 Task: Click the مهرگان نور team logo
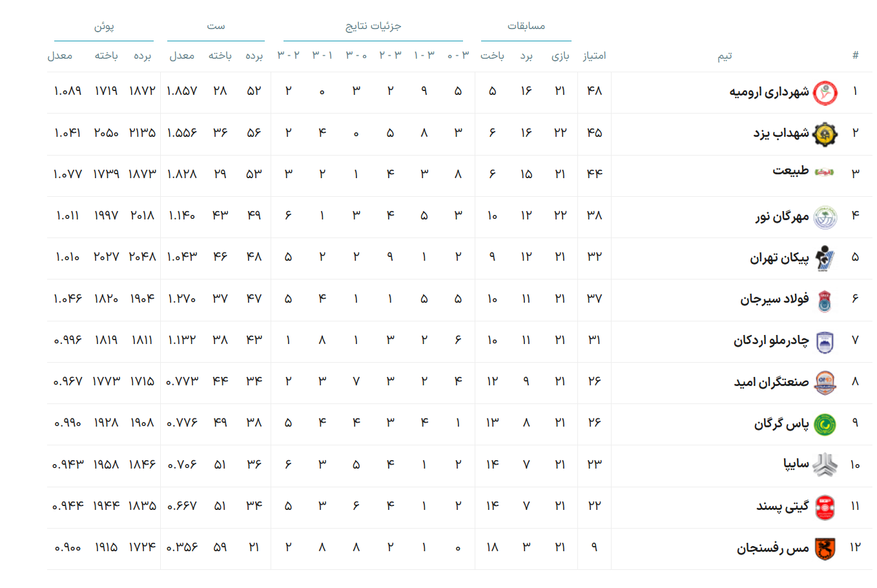click(825, 218)
